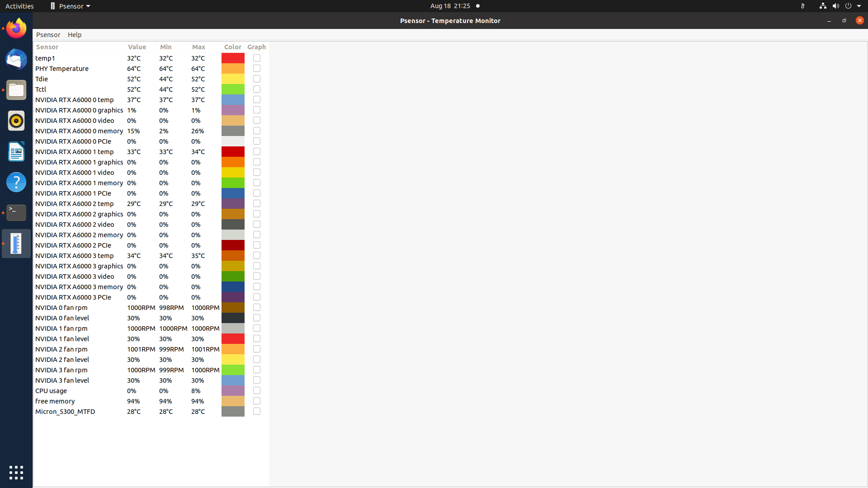Click color swatch for NVIDIA 2 fan rpm
Screen dimensions: 868x488
[233, 349]
